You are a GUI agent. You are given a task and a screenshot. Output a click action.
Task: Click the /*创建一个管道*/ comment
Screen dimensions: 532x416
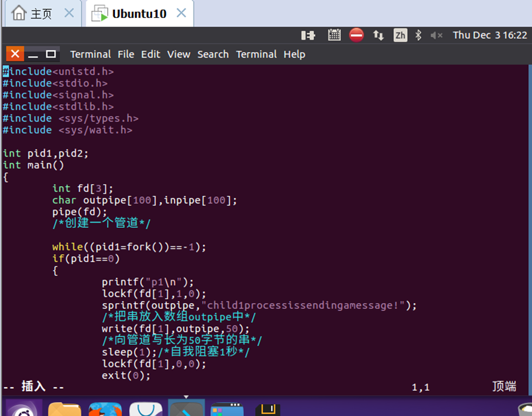pos(102,223)
